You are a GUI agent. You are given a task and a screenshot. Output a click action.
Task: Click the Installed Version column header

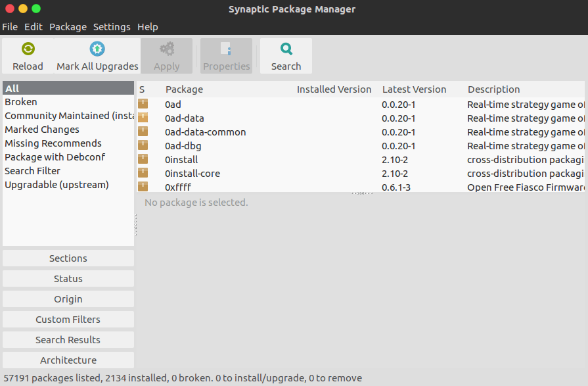[x=334, y=89]
